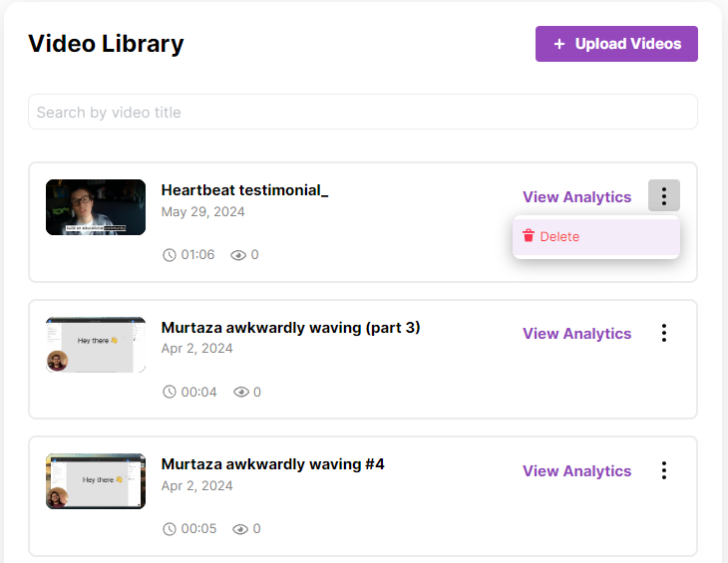The width and height of the screenshot is (728, 563).
Task: Click the clock icon next to 01:06
Action: click(x=169, y=255)
